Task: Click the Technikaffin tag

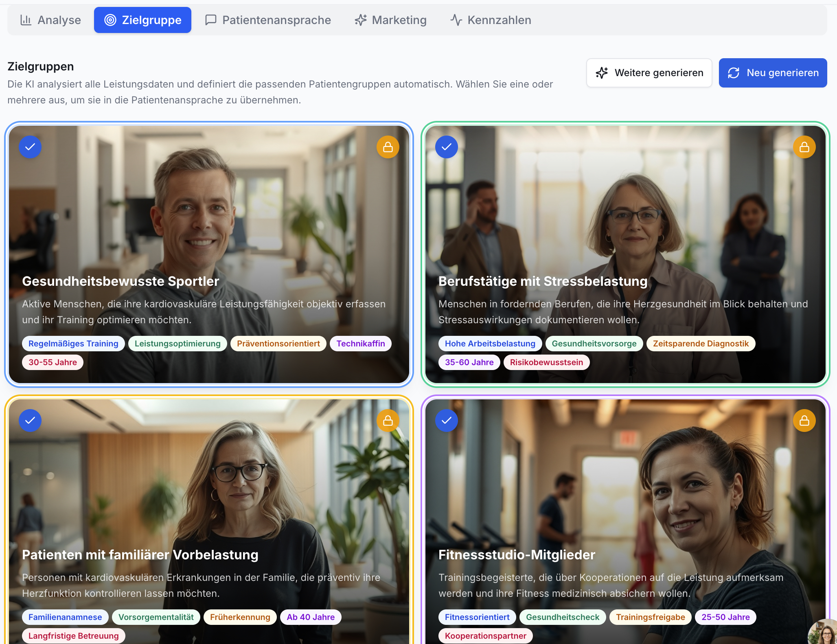Action: pos(361,344)
